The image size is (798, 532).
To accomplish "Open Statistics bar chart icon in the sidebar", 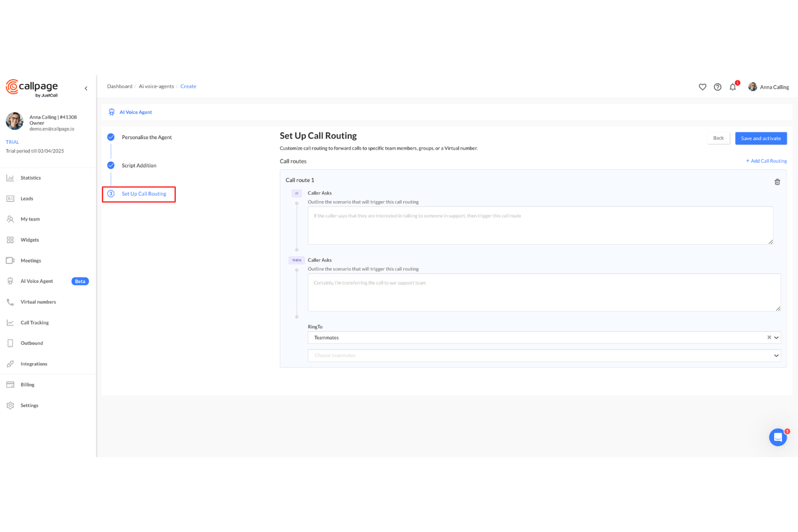I will tap(10, 178).
